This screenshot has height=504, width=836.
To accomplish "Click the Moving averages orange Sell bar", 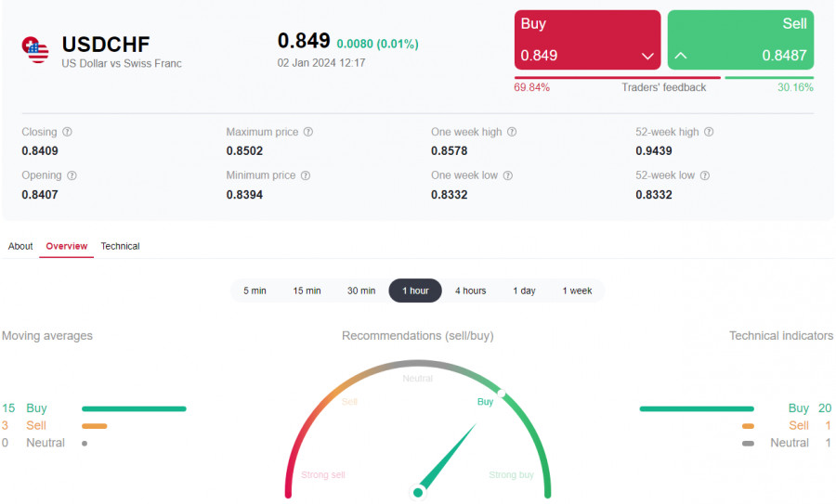I will click(x=95, y=426).
